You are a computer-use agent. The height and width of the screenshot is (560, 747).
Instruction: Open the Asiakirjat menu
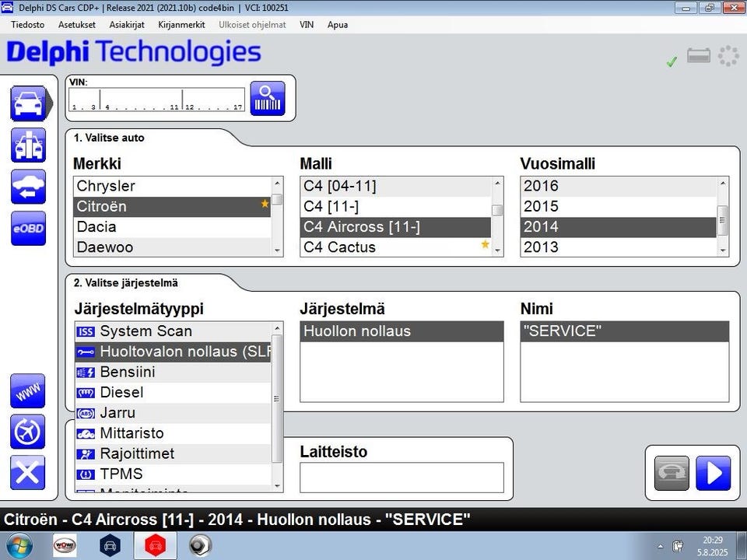coord(127,25)
